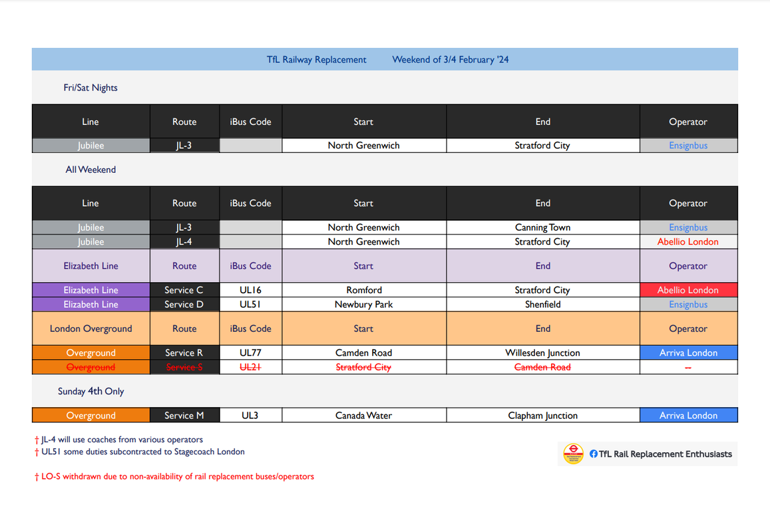Viewport: 770px width, 532px height.
Task: Click the struck-through 'Overground' line cell
Action: click(x=91, y=367)
